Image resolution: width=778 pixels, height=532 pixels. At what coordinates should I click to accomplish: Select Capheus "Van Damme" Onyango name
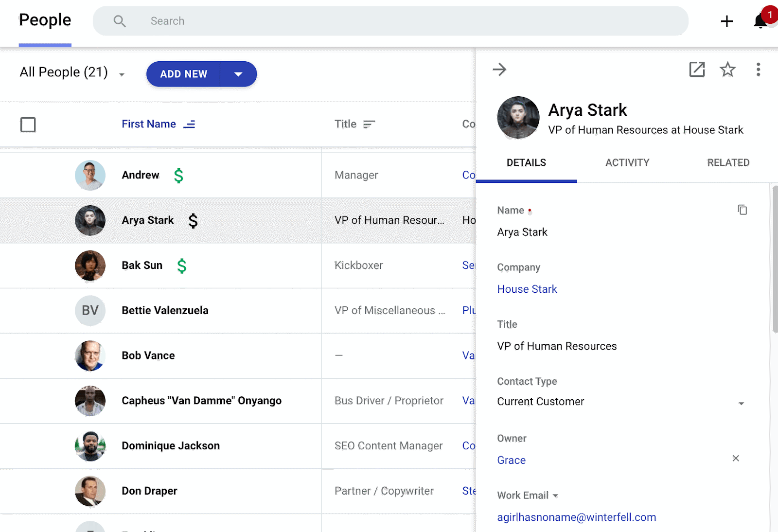[202, 401]
